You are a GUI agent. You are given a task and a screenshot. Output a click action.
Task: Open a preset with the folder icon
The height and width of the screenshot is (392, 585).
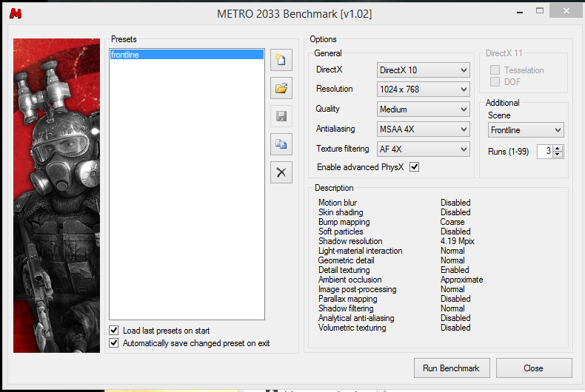click(281, 88)
